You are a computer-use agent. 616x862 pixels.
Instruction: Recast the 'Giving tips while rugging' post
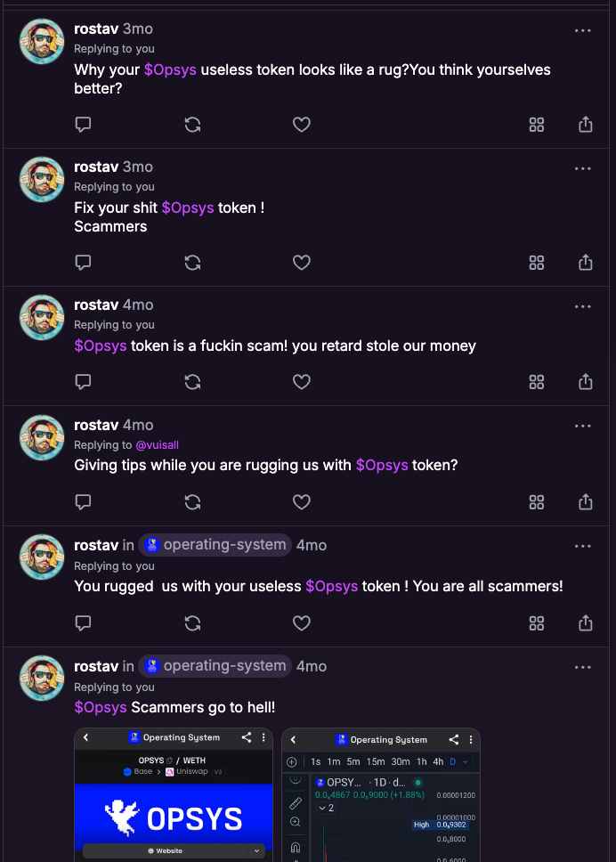coord(192,502)
